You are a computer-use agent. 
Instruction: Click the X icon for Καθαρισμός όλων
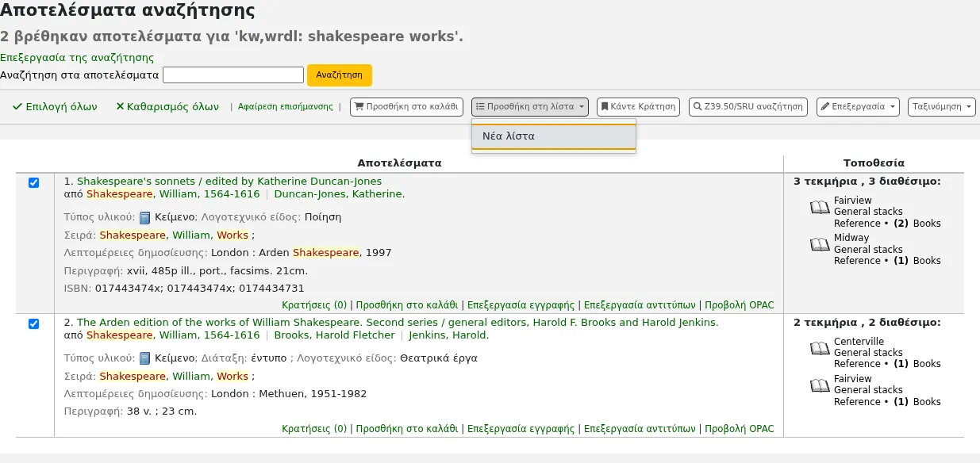coord(120,107)
